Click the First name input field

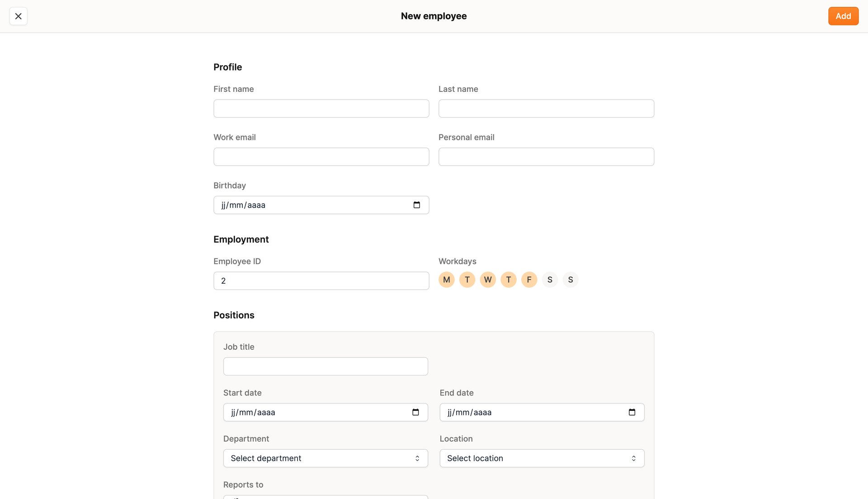click(321, 109)
